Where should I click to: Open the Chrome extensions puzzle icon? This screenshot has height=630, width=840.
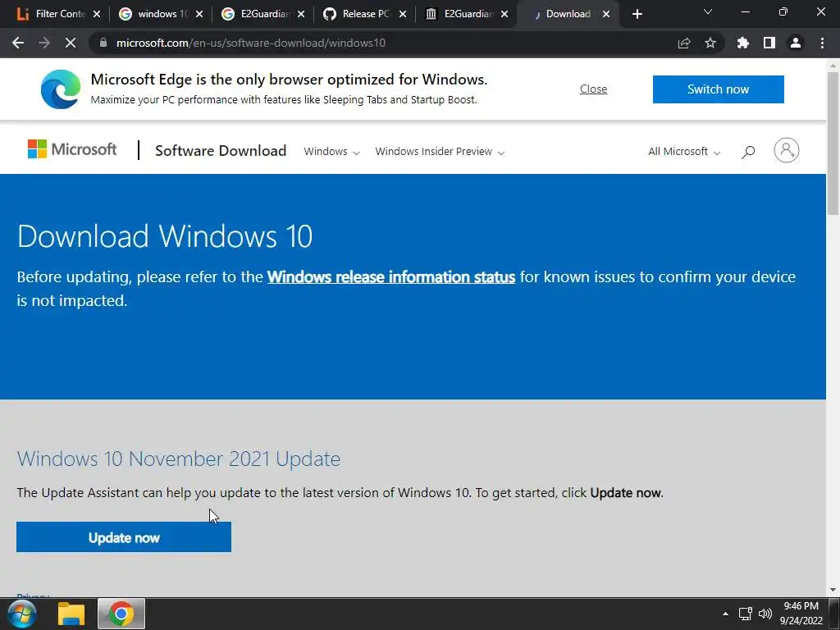(x=743, y=43)
